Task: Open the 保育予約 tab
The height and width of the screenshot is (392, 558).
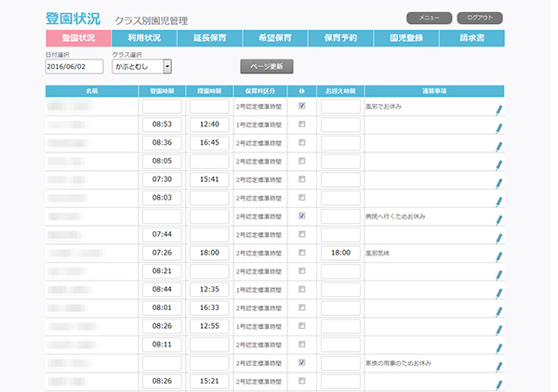Action: [x=340, y=38]
